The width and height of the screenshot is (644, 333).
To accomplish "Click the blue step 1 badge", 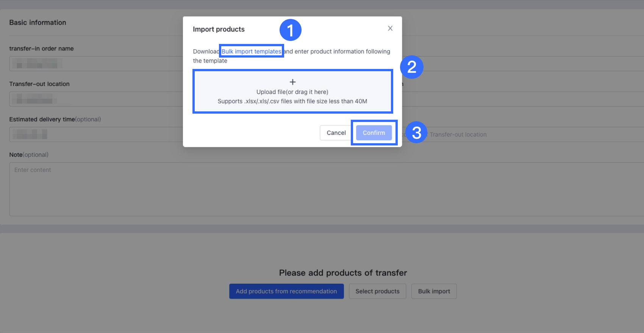I will pos(290,30).
